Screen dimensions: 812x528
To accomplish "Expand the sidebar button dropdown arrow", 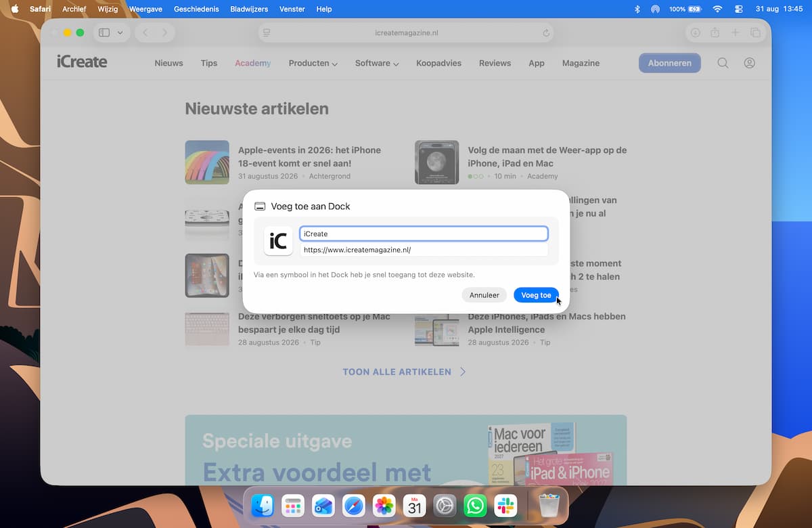I will coord(120,32).
